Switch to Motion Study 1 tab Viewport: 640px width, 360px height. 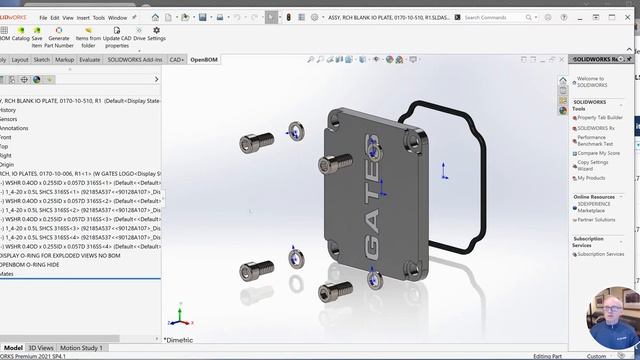coord(81,348)
